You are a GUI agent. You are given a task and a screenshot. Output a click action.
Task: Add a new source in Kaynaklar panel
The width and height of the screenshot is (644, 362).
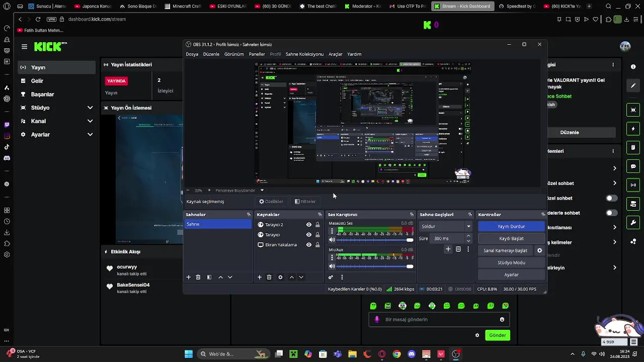coord(260,277)
